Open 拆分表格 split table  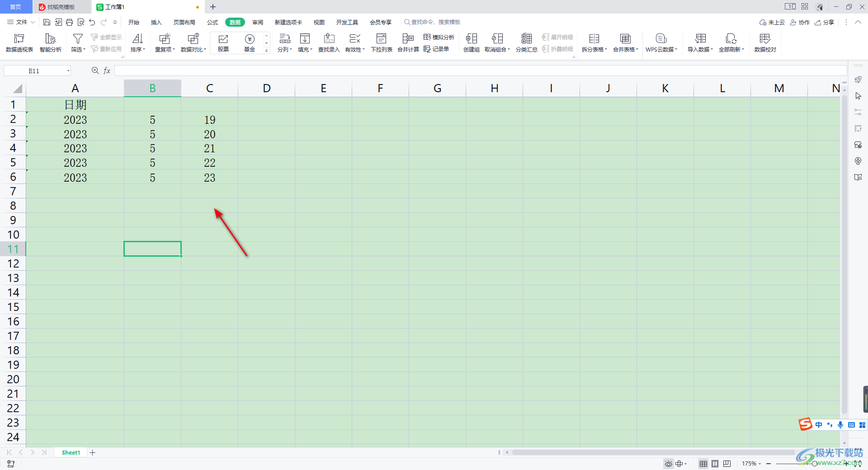click(594, 43)
